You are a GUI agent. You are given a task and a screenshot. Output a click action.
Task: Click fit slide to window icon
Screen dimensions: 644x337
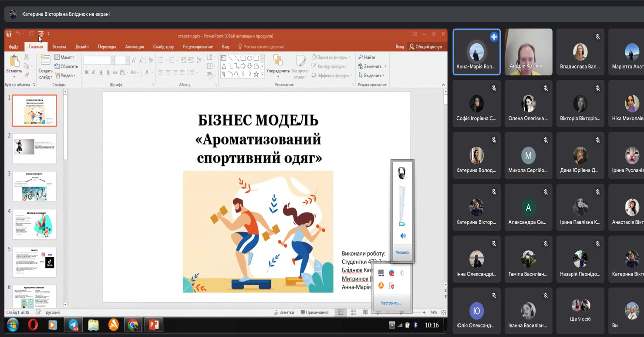[443, 313]
